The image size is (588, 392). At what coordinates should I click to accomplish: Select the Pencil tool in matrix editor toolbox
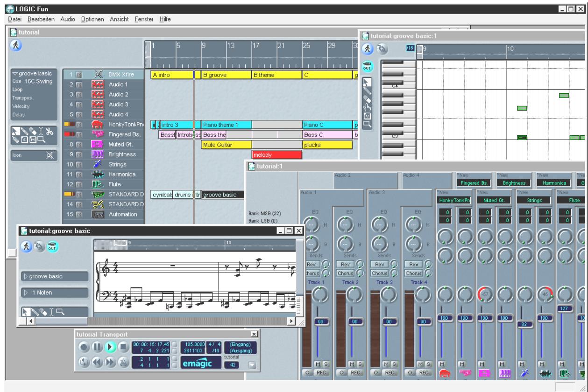click(368, 91)
